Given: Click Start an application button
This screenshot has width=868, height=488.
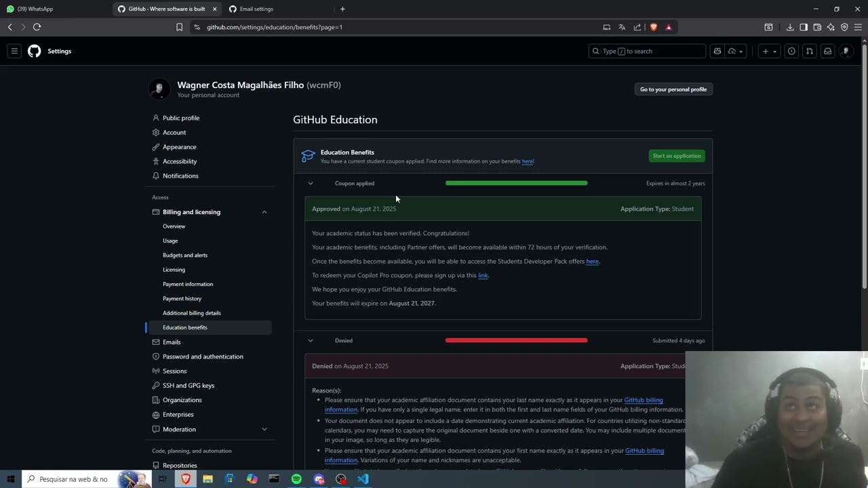Looking at the screenshot, I should [x=677, y=156].
